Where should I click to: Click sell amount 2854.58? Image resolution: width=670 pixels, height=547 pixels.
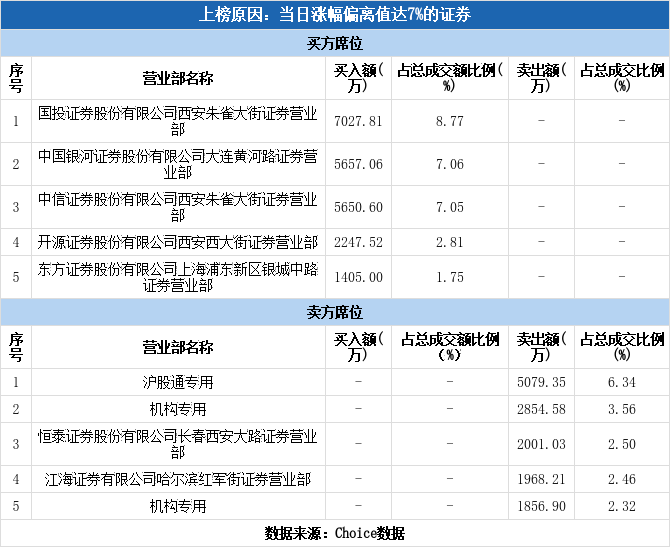coord(541,409)
